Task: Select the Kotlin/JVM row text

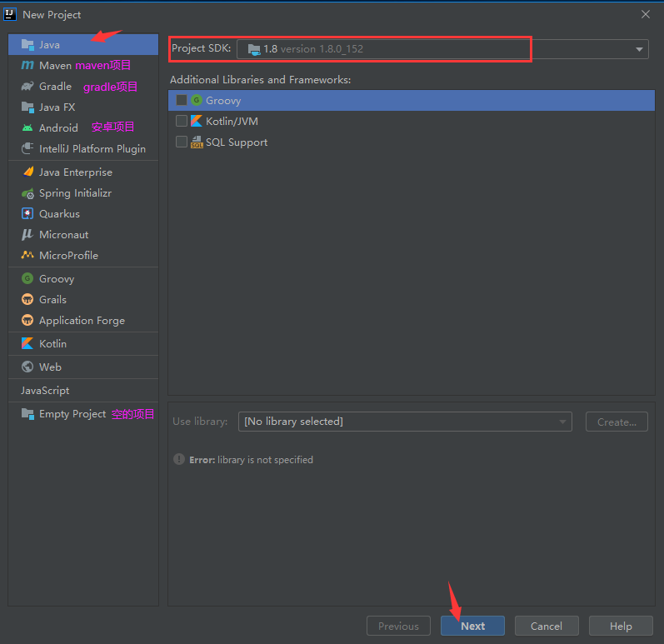Action: click(232, 121)
